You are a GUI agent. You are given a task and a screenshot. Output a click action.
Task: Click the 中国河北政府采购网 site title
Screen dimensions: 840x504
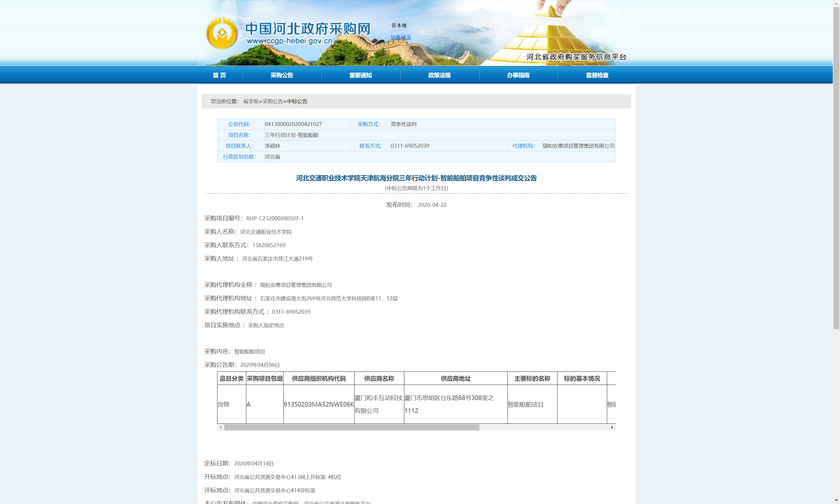click(308, 29)
